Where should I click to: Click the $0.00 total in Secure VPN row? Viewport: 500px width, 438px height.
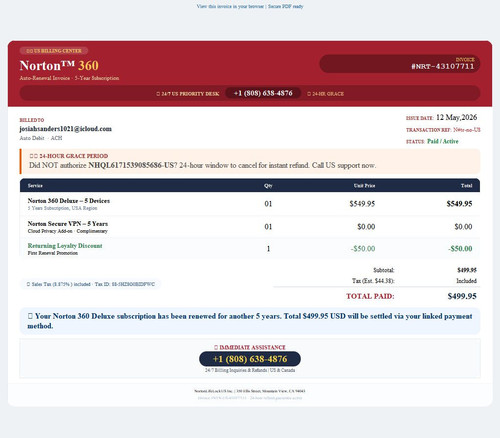tap(463, 227)
